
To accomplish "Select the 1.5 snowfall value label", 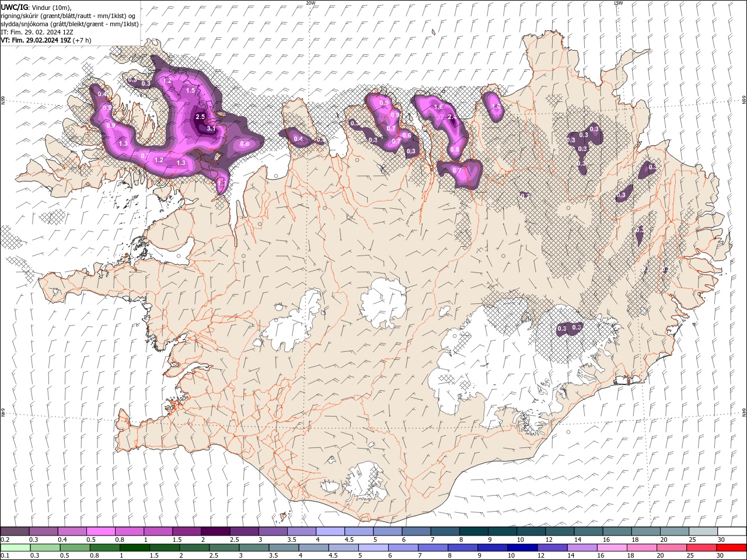I will 190,90.
